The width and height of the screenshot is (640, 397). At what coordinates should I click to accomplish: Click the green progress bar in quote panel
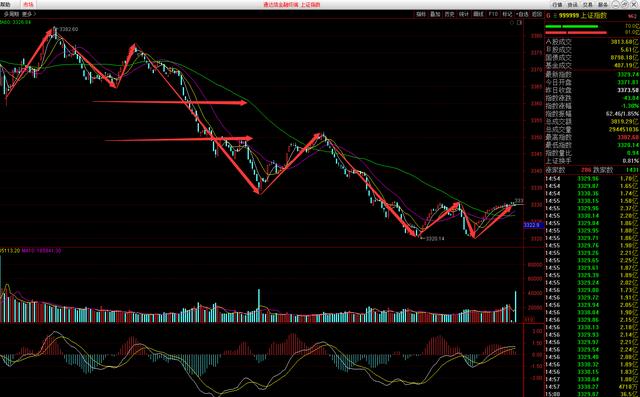point(571,27)
